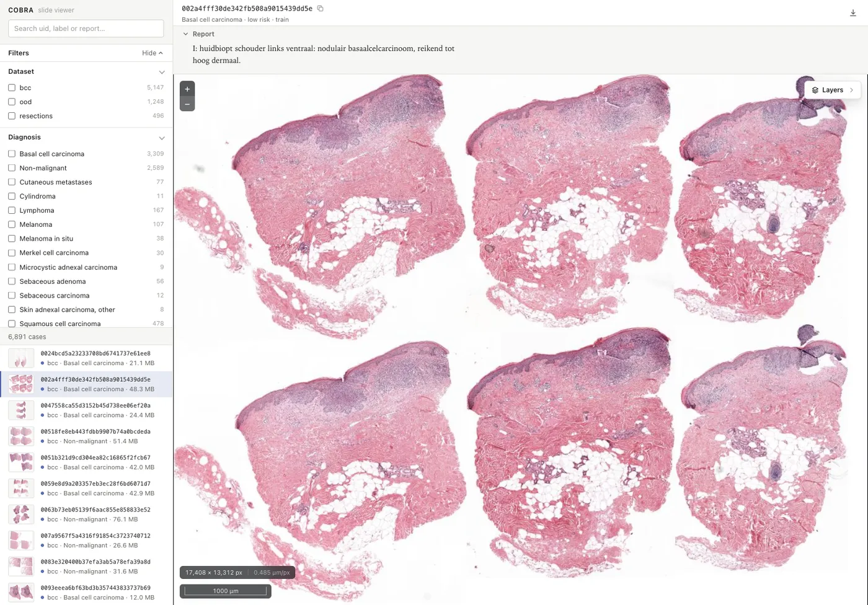
Task: Click thumbnail of case 0093eeea6bf63bd3b357443833737b69
Action: point(21,593)
